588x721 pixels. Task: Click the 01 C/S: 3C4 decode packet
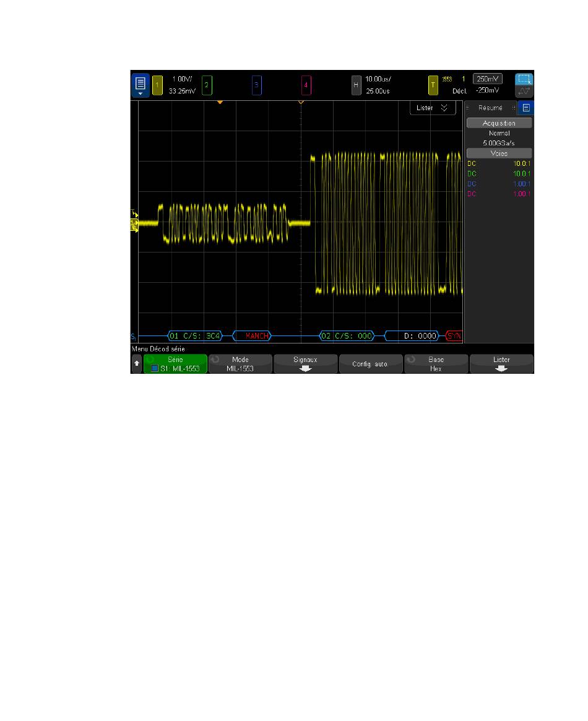click(x=195, y=336)
